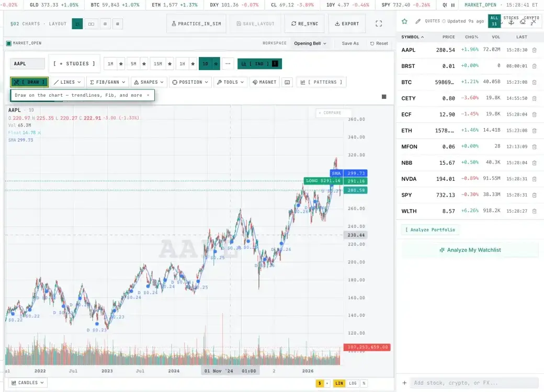Screen dimensions: 544x392
Task: Open the PATTERNS panel
Action: (321, 82)
